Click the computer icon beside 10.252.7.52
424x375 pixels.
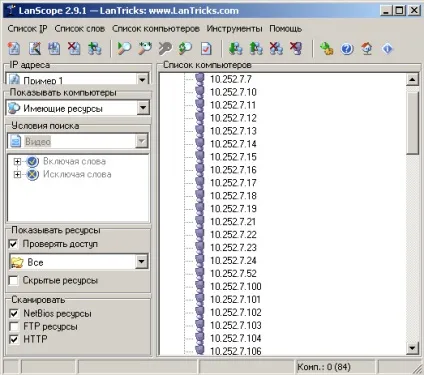pyautogui.click(x=200, y=273)
